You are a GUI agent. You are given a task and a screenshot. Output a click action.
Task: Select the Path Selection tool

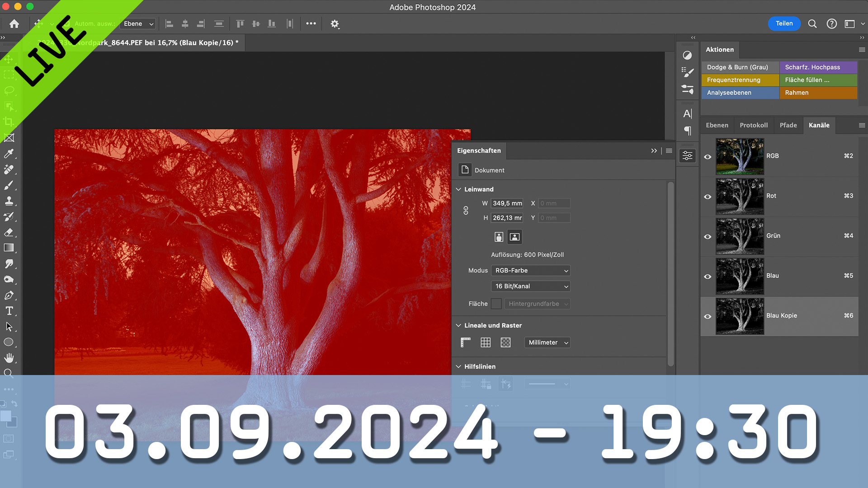click(9, 327)
